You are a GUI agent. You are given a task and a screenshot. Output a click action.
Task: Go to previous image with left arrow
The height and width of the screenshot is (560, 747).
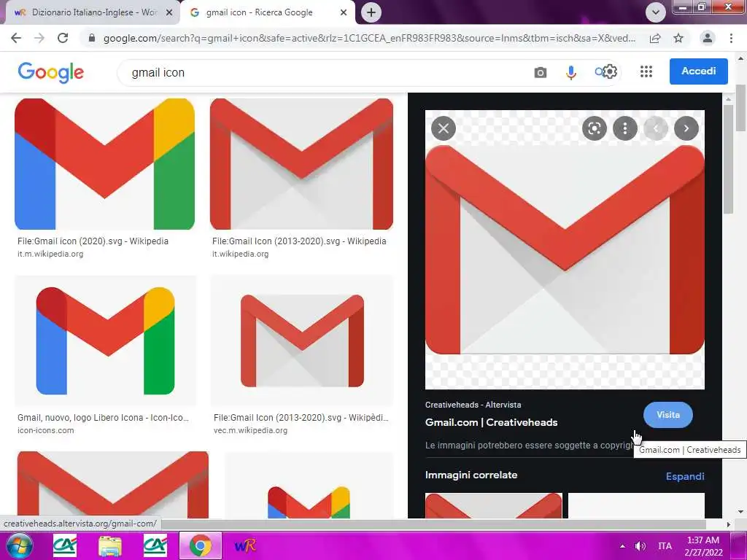coord(656,128)
